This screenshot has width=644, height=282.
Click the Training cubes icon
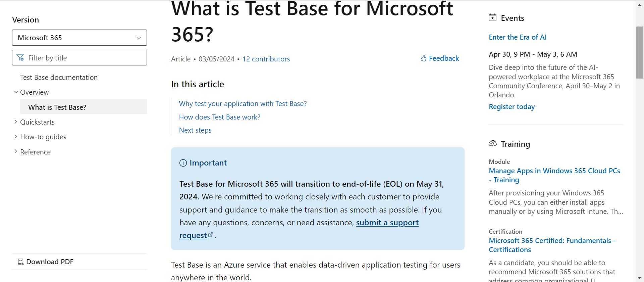point(493,144)
